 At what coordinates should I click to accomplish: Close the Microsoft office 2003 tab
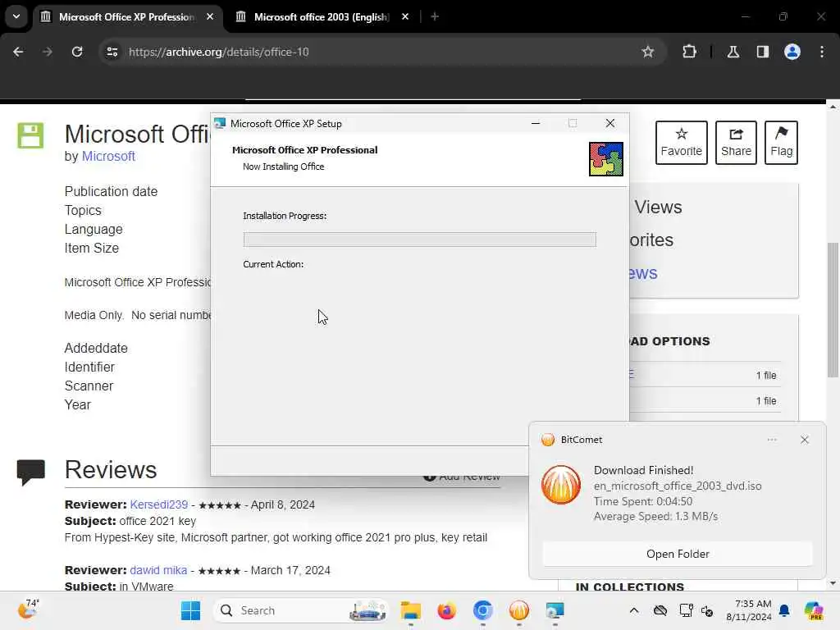coord(405,17)
